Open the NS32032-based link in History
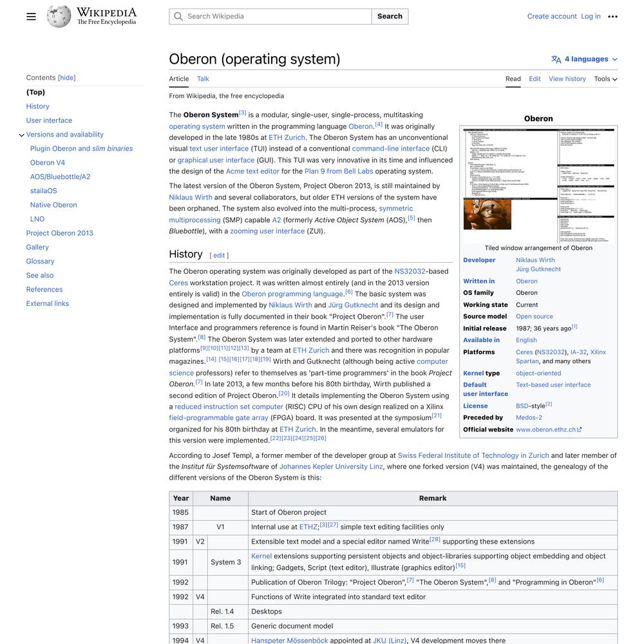This screenshot has height=644, width=644. pyautogui.click(x=410, y=272)
